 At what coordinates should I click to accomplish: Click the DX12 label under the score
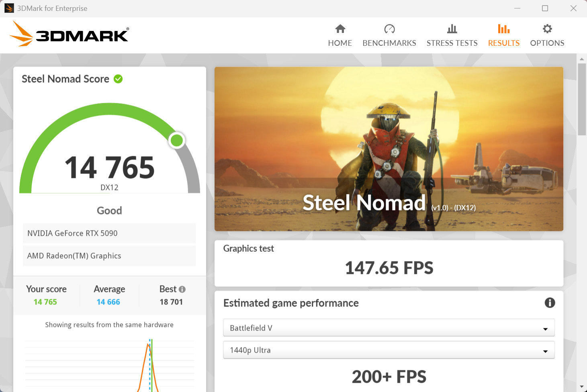click(109, 187)
